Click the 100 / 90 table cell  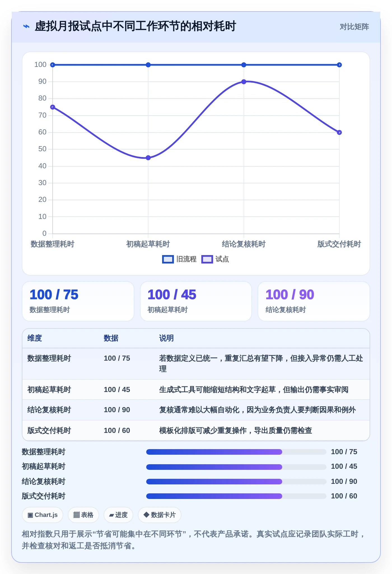[x=117, y=410]
